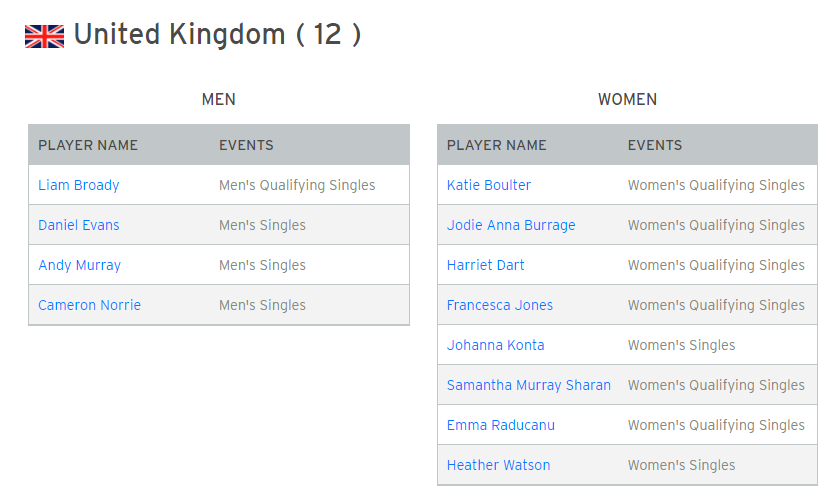Select Emma Raducanu player link
The width and height of the screenshot is (829, 499).
tap(501, 425)
